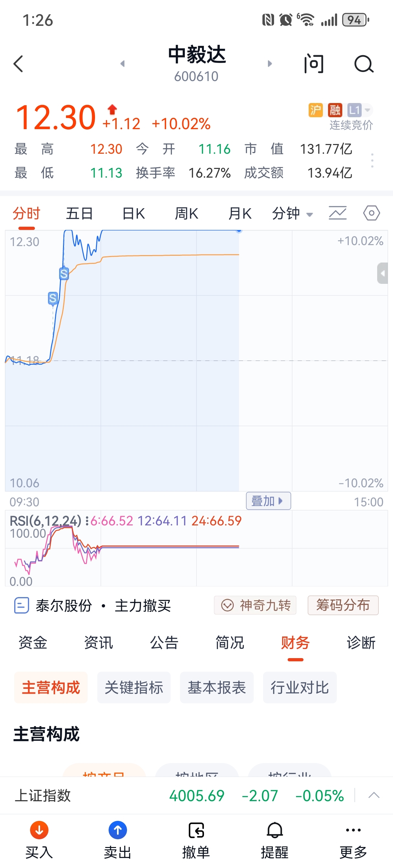Tap the chart comparison line icon

point(337,213)
